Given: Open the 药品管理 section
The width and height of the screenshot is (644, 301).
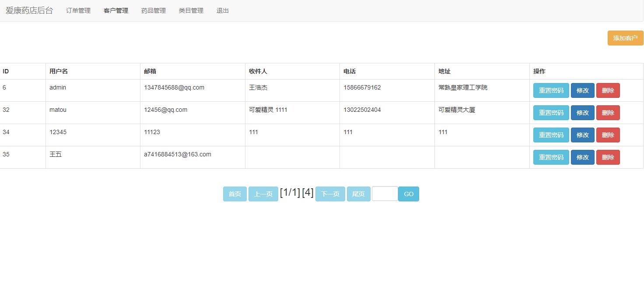Looking at the screenshot, I should 153,10.
